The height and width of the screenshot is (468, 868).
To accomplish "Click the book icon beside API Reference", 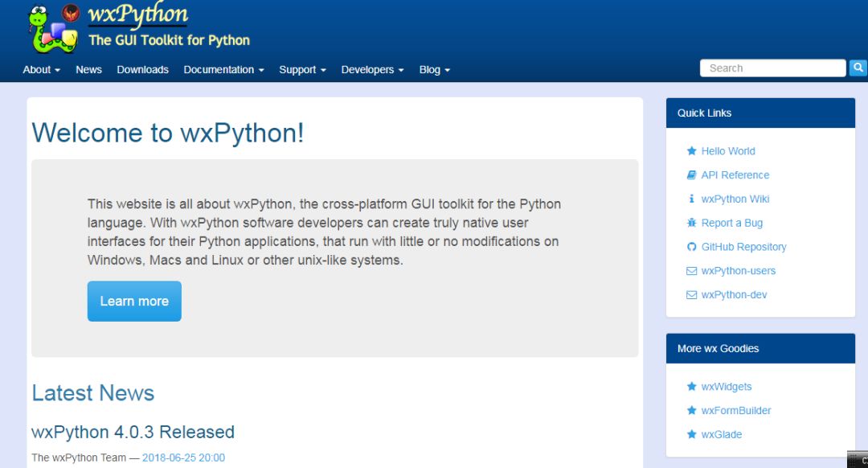I will click(691, 175).
